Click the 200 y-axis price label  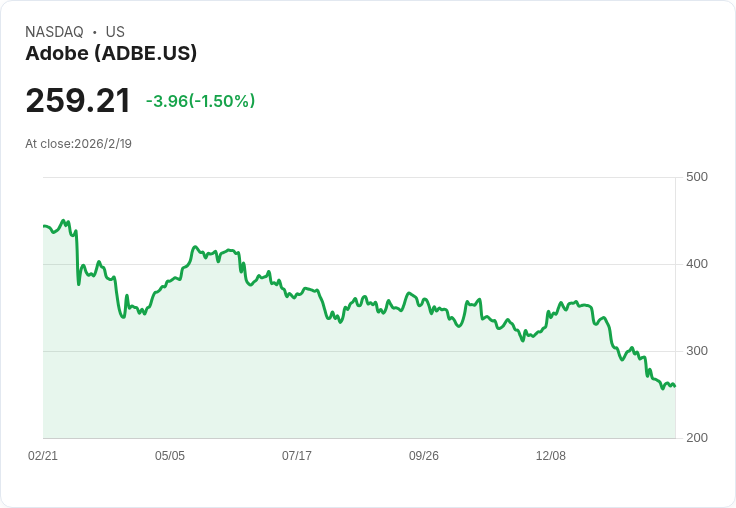click(697, 438)
